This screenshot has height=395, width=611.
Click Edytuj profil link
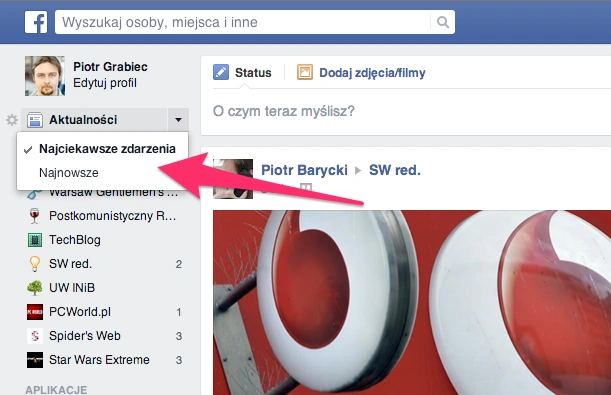(x=105, y=83)
